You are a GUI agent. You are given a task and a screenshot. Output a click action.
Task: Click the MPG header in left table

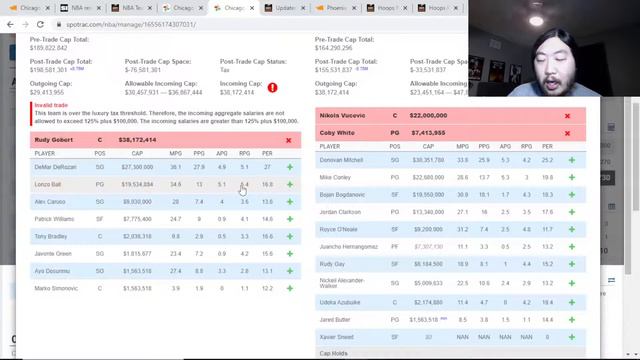pos(176,153)
